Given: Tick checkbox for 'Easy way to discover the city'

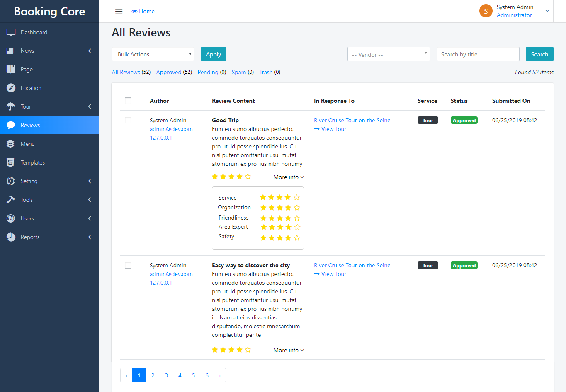Looking at the screenshot, I should (x=128, y=265).
